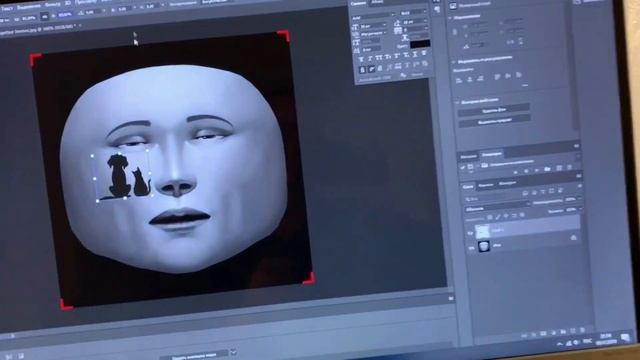
Task: Apply Underline text style
Action: (415, 55)
